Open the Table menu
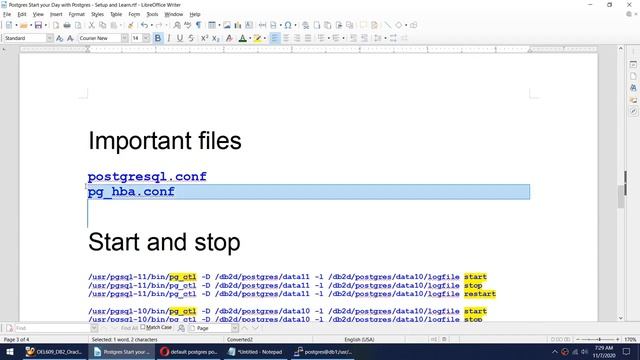This screenshot has width=640, height=360. click(116, 14)
